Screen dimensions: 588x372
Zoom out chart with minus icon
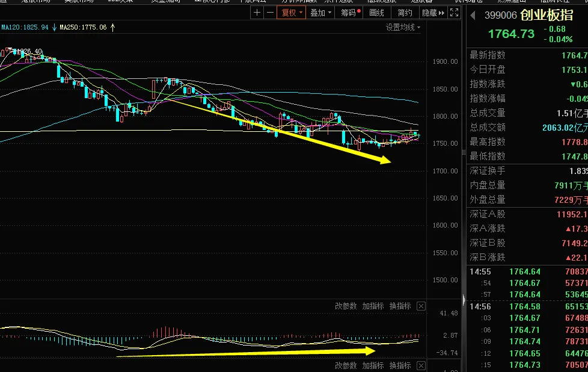(270, 13)
